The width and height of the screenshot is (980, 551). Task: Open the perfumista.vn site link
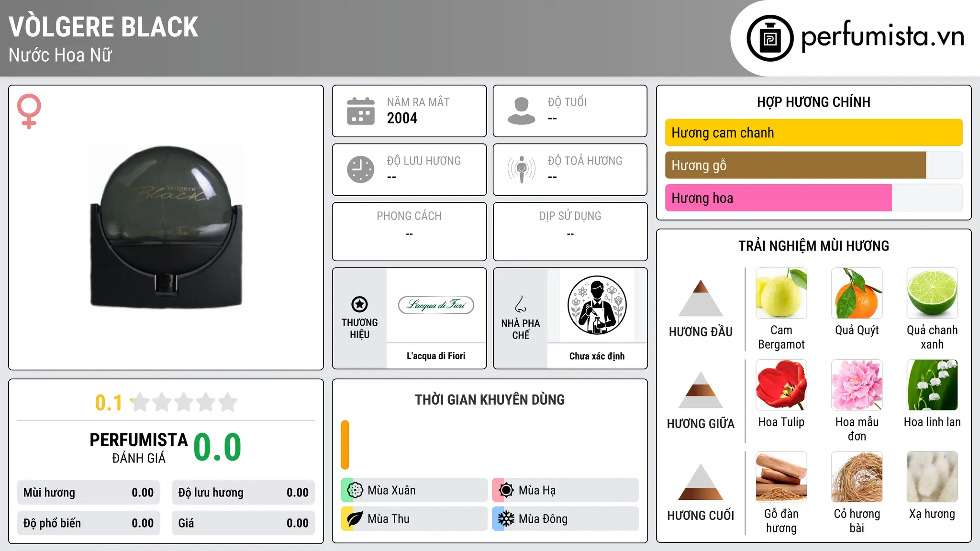click(x=882, y=36)
